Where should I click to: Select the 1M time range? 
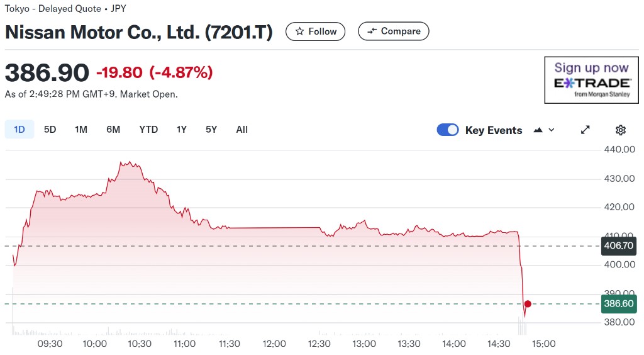pyautogui.click(x=81, y=130)
